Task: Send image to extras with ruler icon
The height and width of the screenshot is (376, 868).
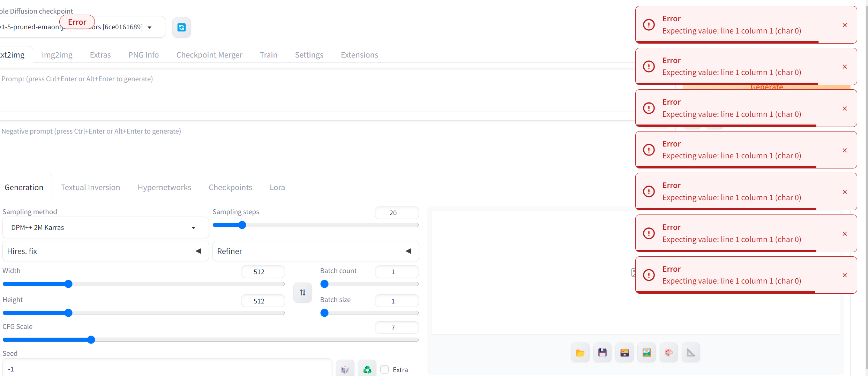Action: 691,353
